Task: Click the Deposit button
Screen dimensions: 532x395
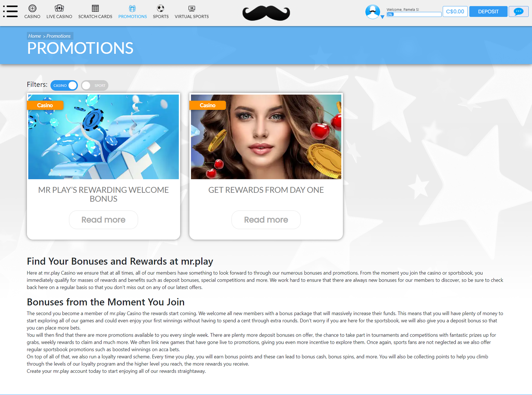Action: (x=488, y=11)
